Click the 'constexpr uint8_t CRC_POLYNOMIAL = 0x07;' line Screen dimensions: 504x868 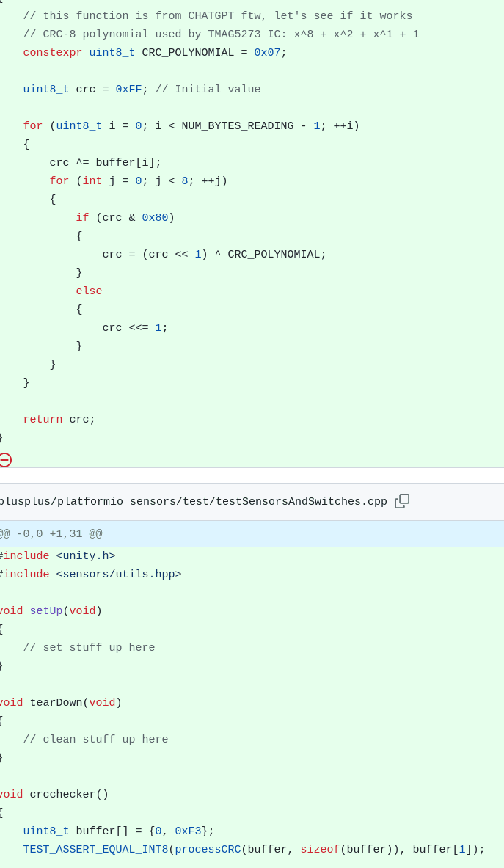(155, 53)
